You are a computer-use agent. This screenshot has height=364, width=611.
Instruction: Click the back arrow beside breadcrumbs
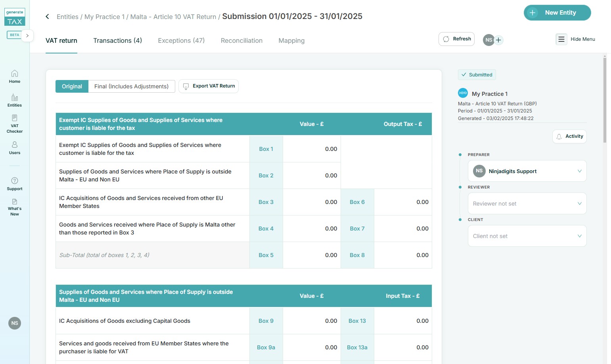(47, 17)
